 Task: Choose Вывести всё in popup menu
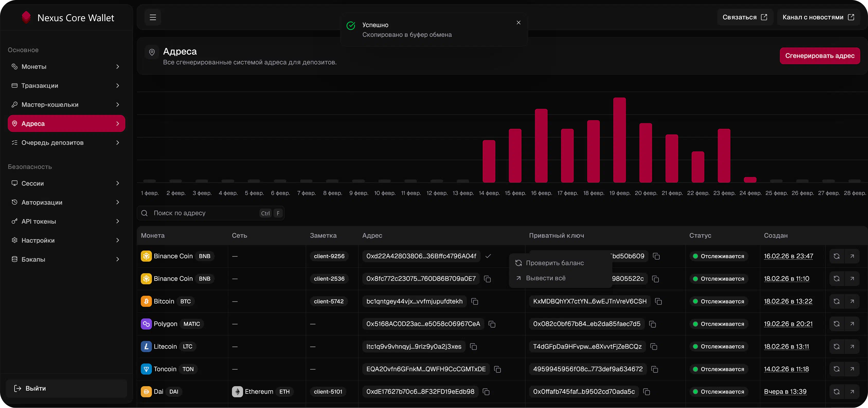[x=545, y=278]
